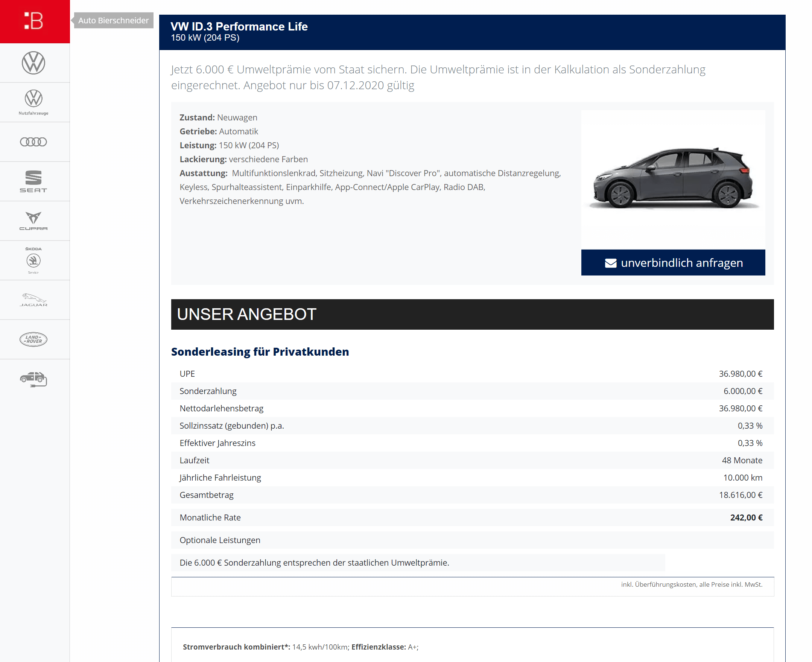The image size is (812, 662).
Task: Click the UNSER ANGEBOT header bar
Action: pos(472,315)
